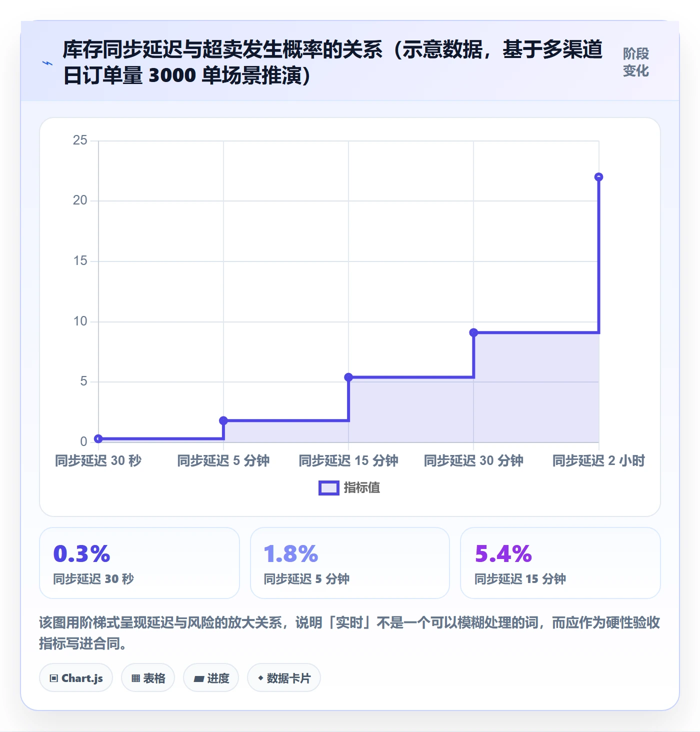Screen dimensions: 700x732
Task: Click the y-axis value 10
Action: [x=80, y=321]
